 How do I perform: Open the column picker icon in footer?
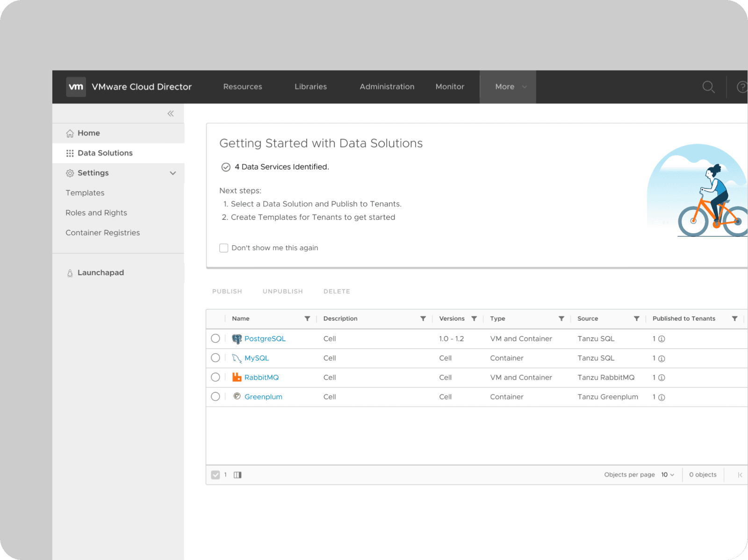pyautogui.click(x=237, y=475)
